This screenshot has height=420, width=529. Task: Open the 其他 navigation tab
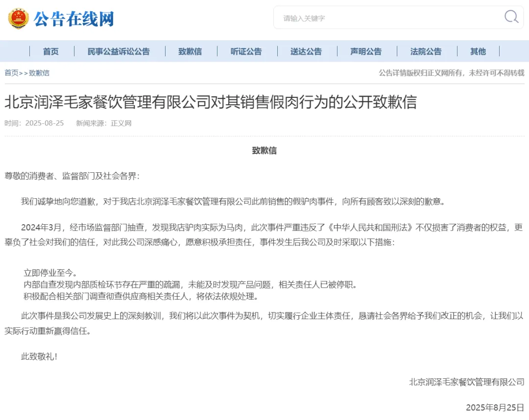(x=478, y=51)
